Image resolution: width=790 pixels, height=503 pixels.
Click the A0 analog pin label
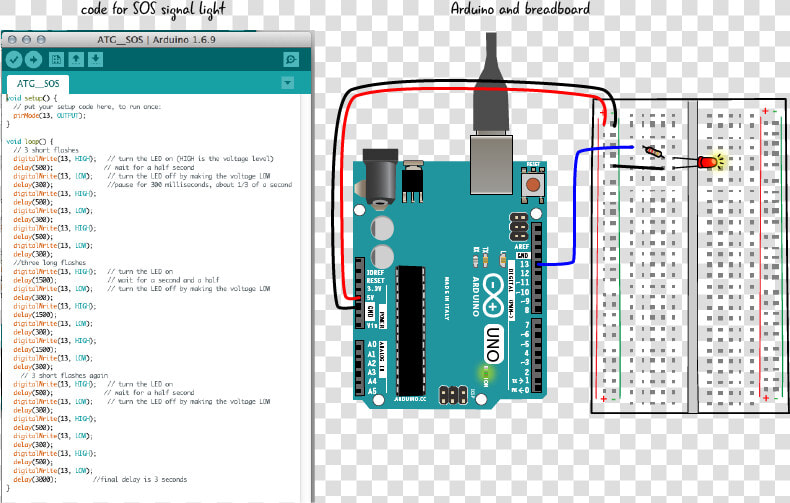372,344
